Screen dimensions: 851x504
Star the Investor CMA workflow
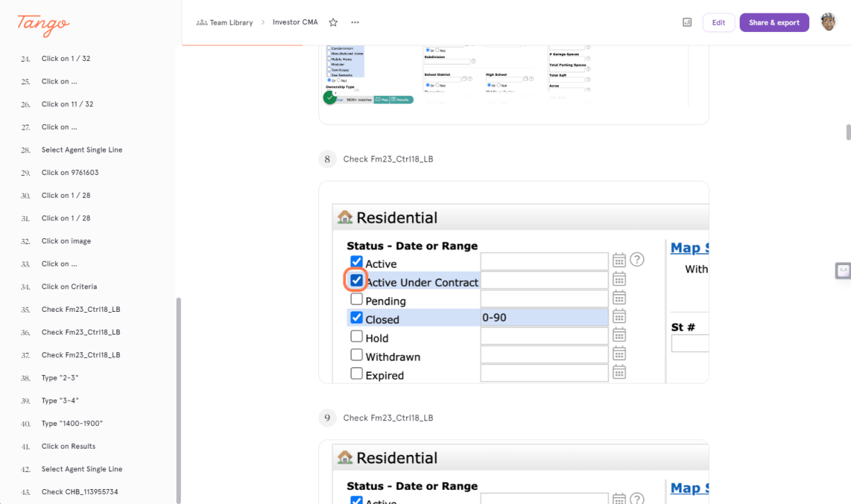point(333,23)
